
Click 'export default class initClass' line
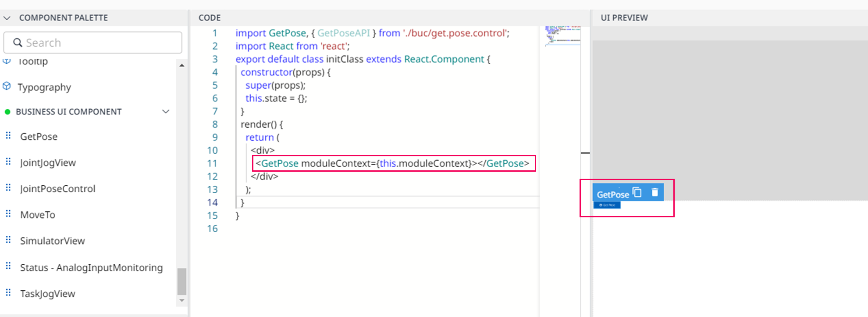pos(363,59)
